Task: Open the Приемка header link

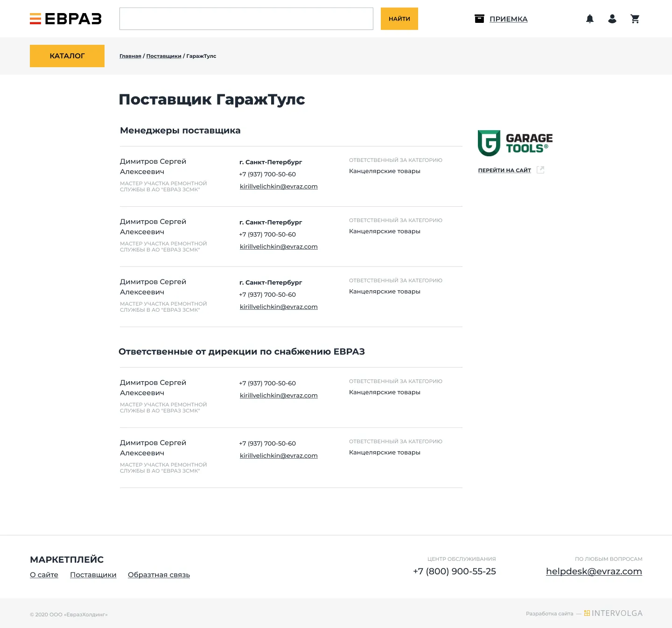Action: click(508, 19)
